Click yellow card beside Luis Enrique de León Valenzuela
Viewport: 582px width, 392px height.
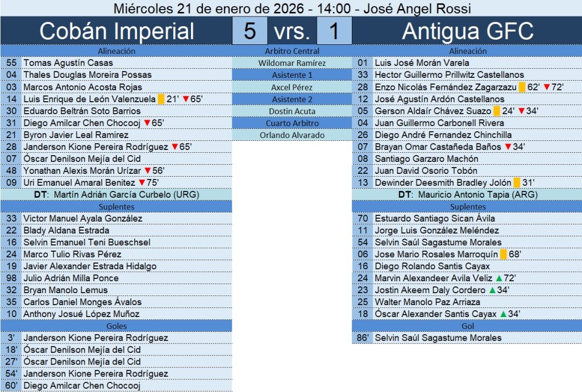pos(161,99)
